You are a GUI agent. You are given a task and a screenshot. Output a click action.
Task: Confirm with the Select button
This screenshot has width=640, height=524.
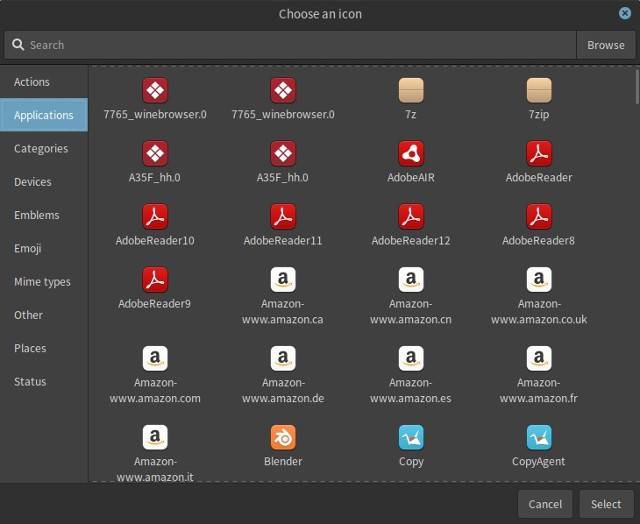[x=606, y=504]
